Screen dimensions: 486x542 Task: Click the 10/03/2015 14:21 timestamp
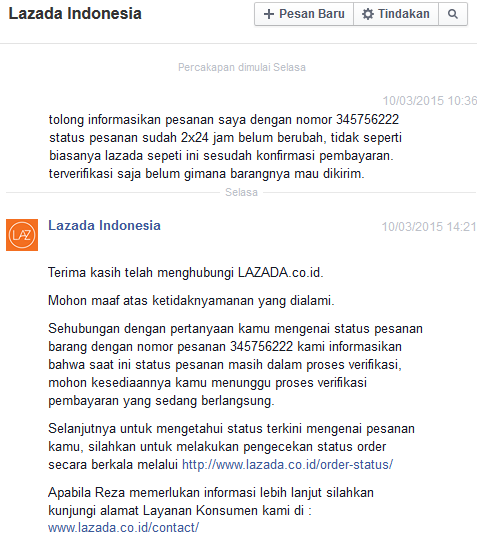429,227
